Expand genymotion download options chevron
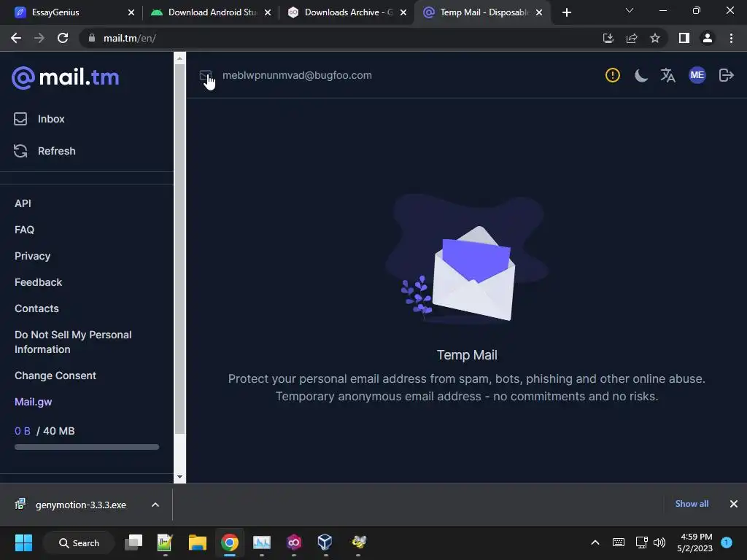The width and height of the screenshot is (747, 560). coord(155,505)
